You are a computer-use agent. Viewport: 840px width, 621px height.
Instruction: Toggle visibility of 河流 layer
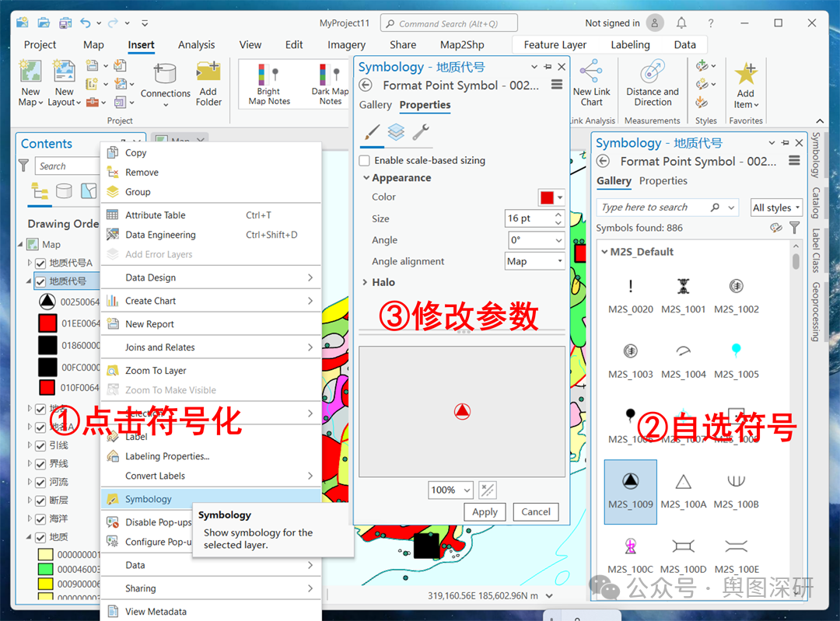click(40, 482)
